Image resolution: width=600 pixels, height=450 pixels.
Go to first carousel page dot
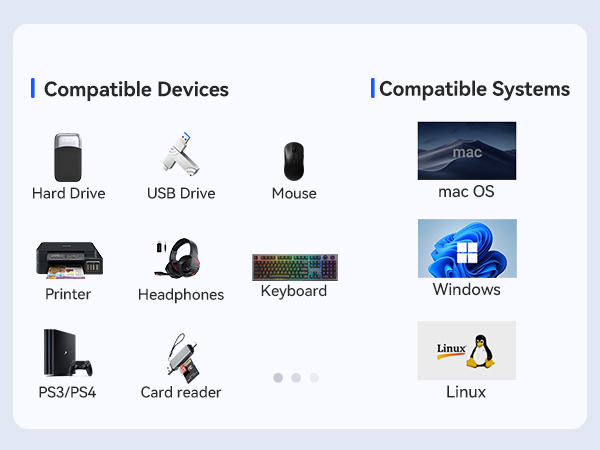pos(278,378)
